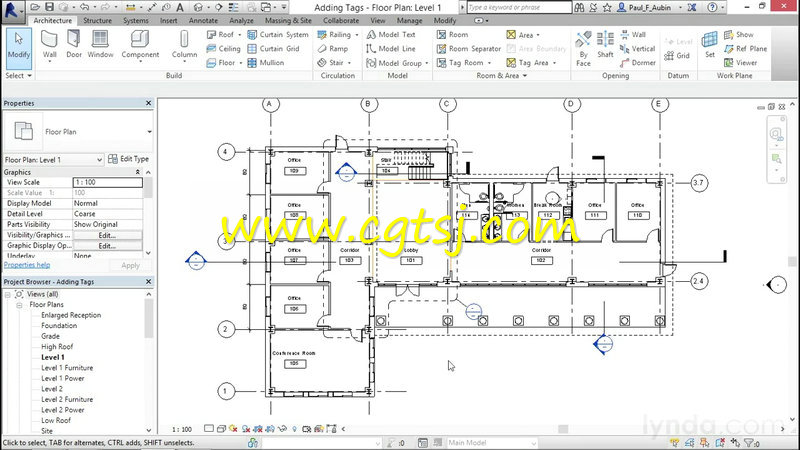The image size is (800, 450).
Task: Open the Model Text tool
Action: tap(391, 34)
